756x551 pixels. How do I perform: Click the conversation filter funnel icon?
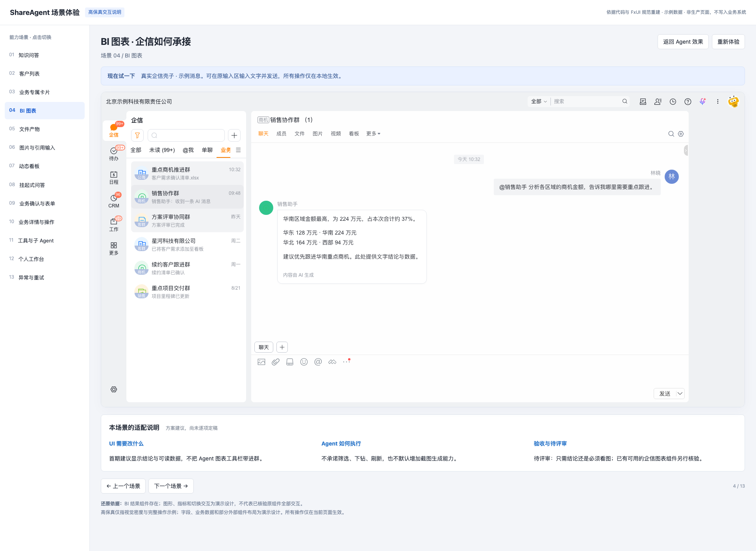coord(137,135)
